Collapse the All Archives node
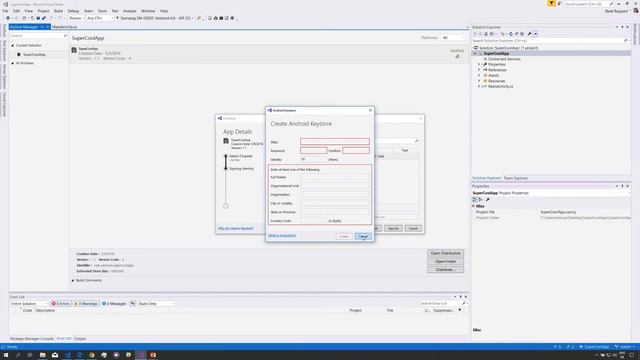The height and width of the screenshot is (360, 640). [x=13, y=63]
